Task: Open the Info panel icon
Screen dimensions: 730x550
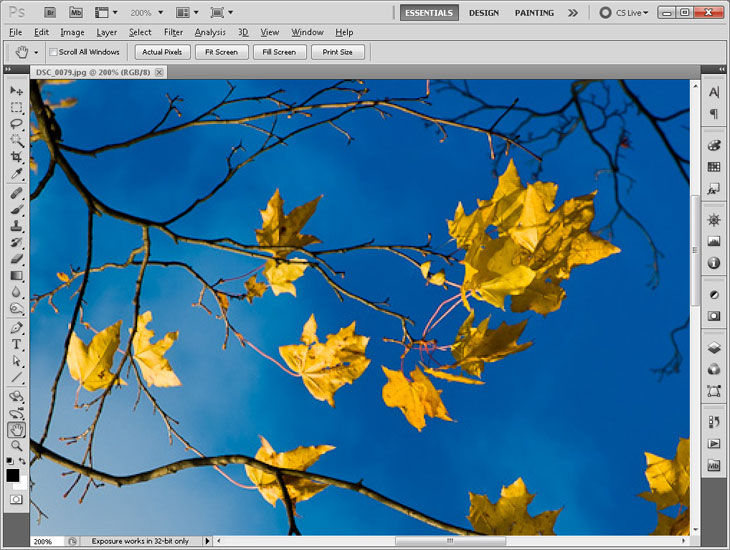Action: [714, 263]
